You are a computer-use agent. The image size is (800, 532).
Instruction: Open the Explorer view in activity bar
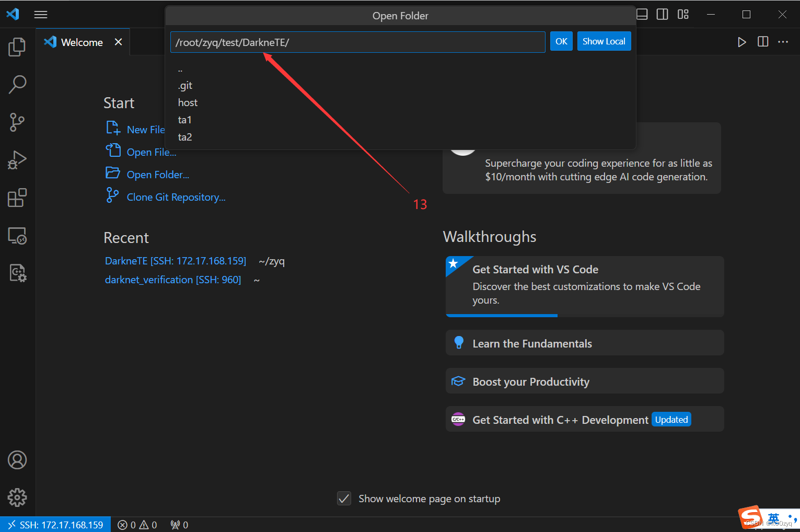click(17, 47)
